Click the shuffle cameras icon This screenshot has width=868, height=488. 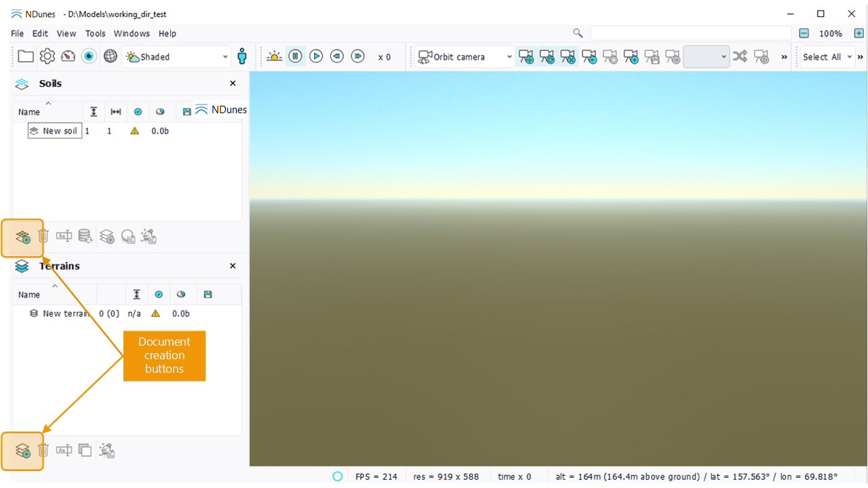740,57
